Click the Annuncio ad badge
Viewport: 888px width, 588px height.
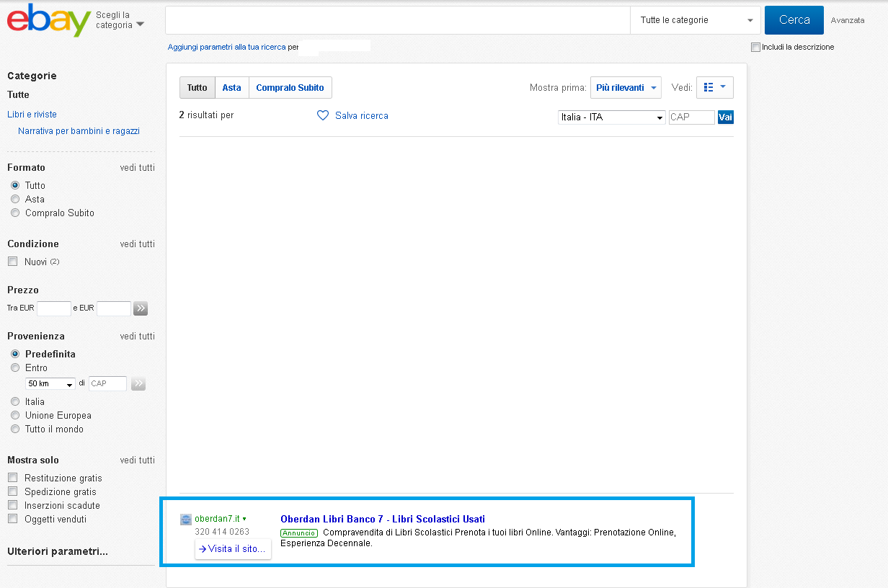point(299,533)
